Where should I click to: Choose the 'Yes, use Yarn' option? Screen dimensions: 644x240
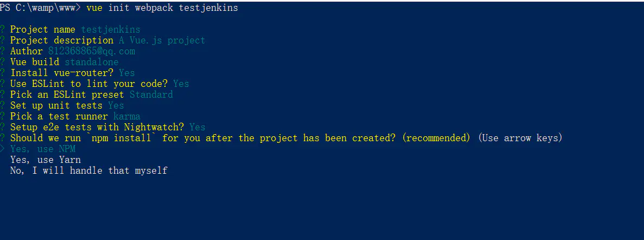pos(45,160)
